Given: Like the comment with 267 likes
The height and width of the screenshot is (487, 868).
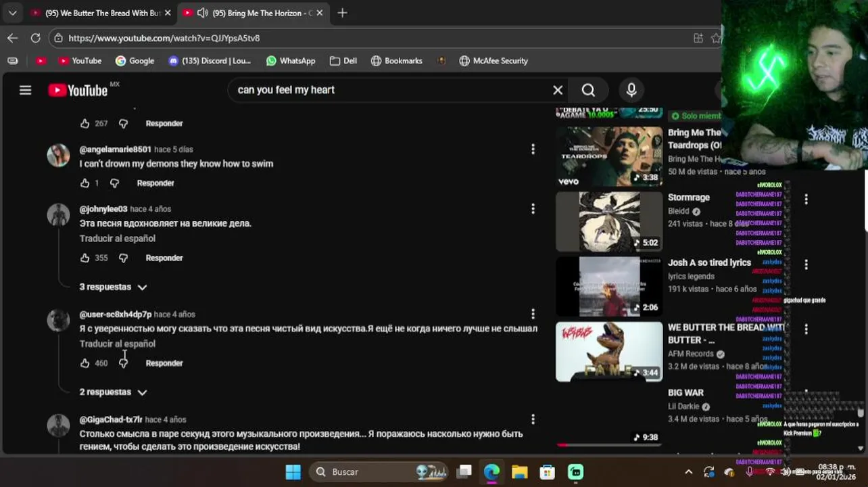Looking at the screenshot, I should (x=85, y=123).
